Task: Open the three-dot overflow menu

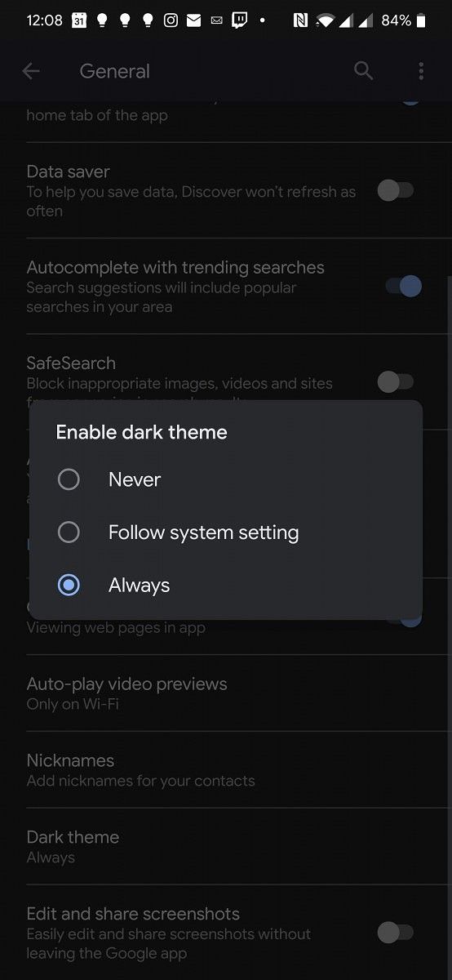Action: point(421,71)
